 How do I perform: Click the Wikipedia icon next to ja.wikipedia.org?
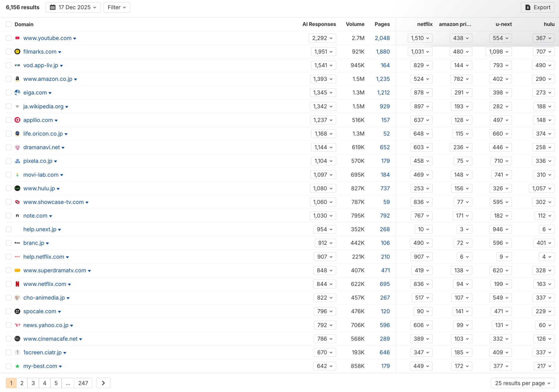pyautogui.click(x=17, y=106)
